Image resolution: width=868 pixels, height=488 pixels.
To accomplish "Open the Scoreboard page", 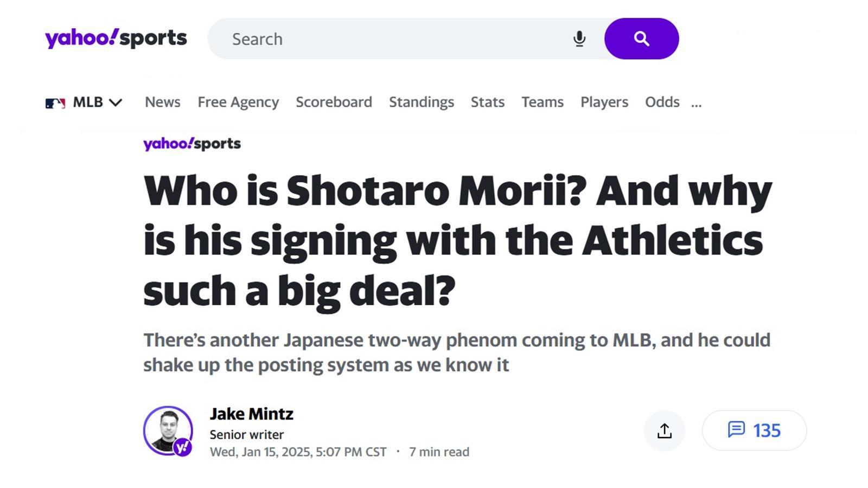I will pos(334,102).
